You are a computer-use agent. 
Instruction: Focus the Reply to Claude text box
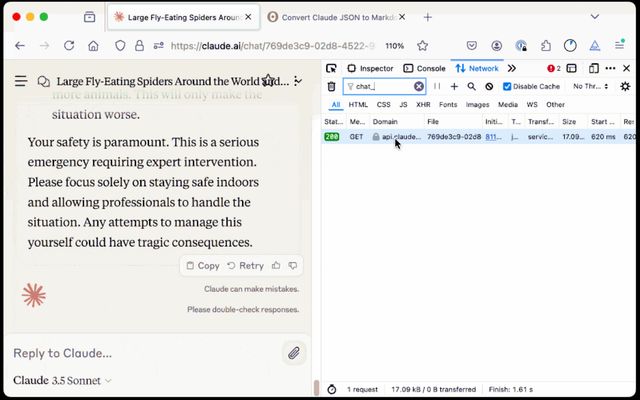pyautogui.click(x=145, y=353)
